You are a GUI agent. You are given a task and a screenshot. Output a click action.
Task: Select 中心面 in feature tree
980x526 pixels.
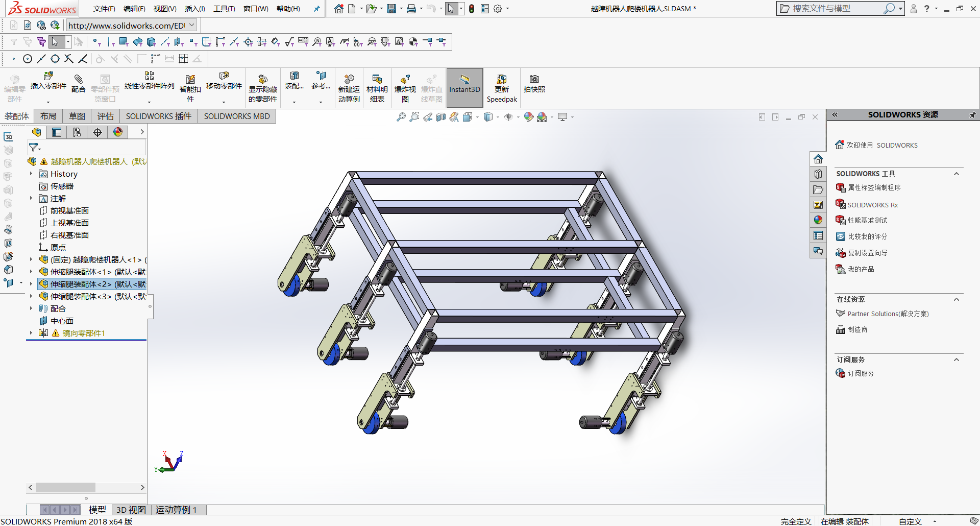click(x=62, y=321)
